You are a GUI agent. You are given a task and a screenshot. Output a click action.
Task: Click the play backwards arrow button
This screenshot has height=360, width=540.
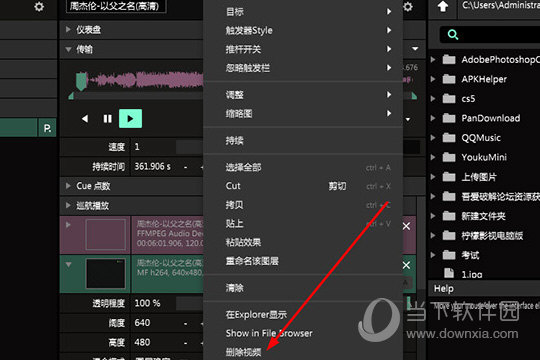(x=85, y=119)
